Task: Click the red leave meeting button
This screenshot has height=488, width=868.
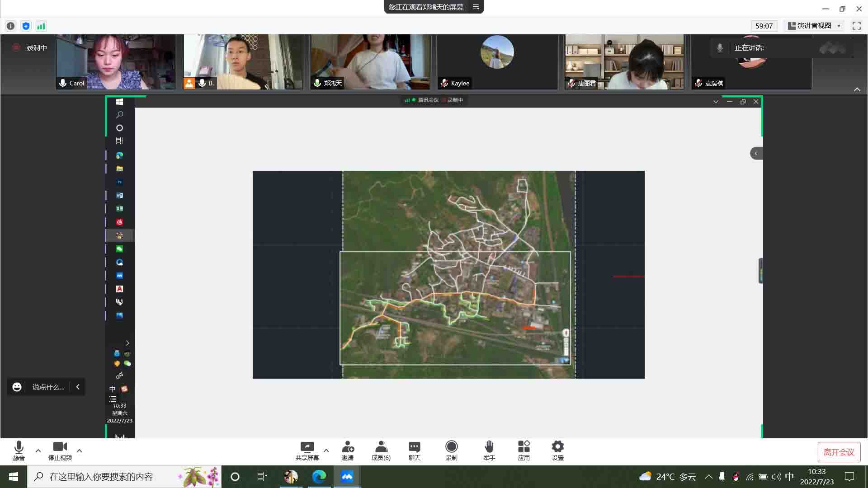Action: 839,452
